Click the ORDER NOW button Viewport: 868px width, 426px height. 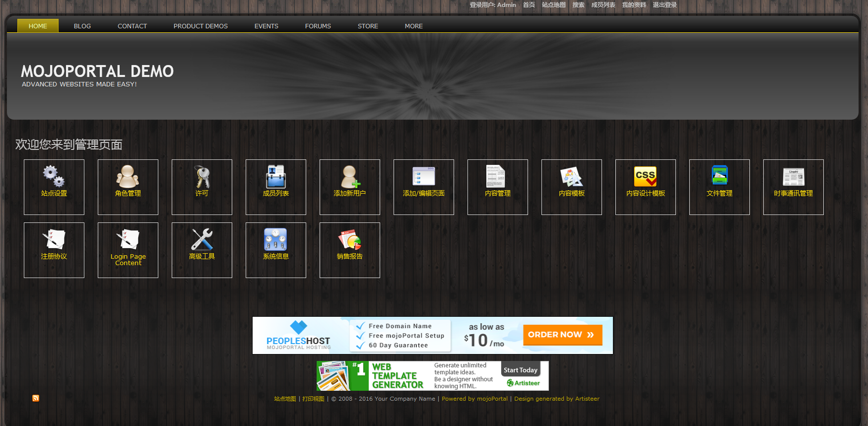(562, 335)
